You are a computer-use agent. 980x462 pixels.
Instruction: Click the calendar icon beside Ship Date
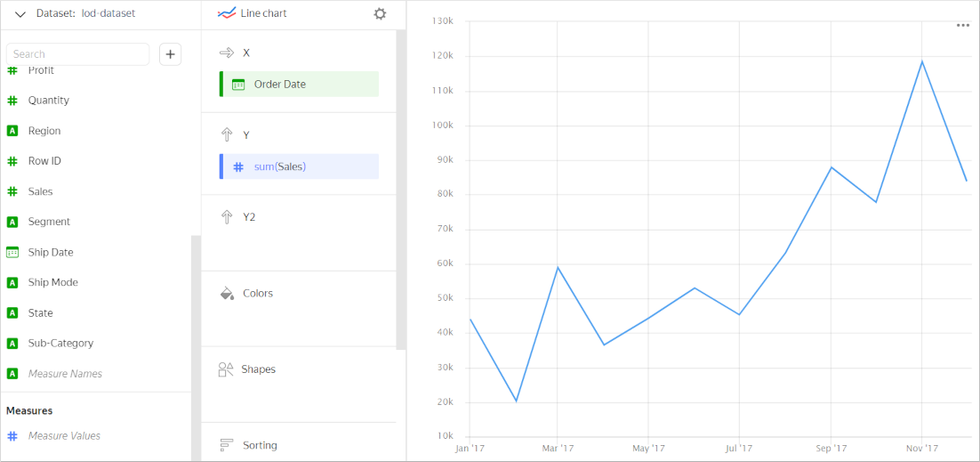coord(12,252)
